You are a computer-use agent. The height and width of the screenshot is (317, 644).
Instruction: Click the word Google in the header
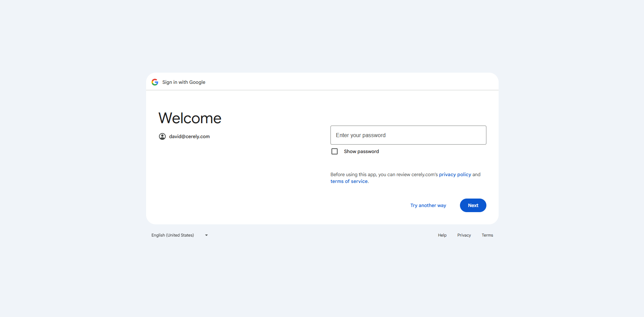[x=197, y=82]
